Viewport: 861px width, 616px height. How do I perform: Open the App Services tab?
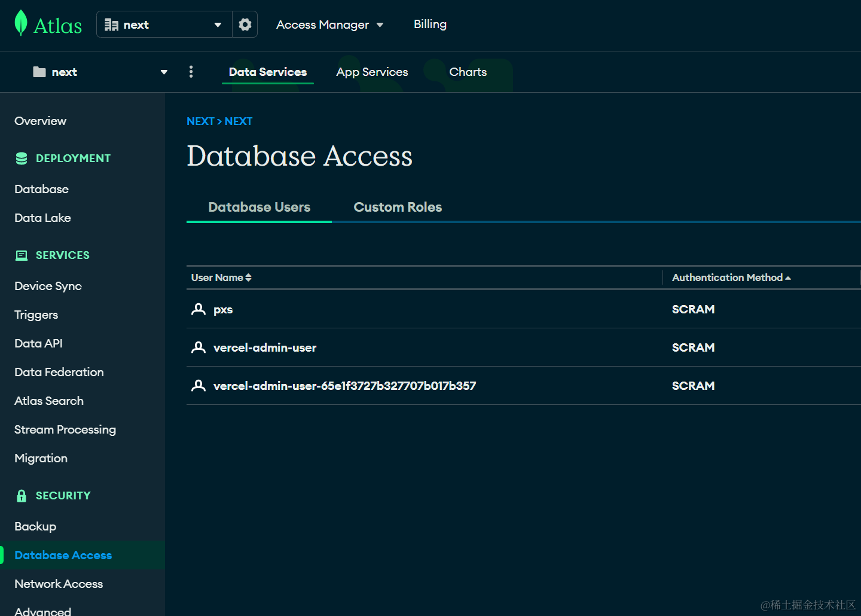point(372,72)
